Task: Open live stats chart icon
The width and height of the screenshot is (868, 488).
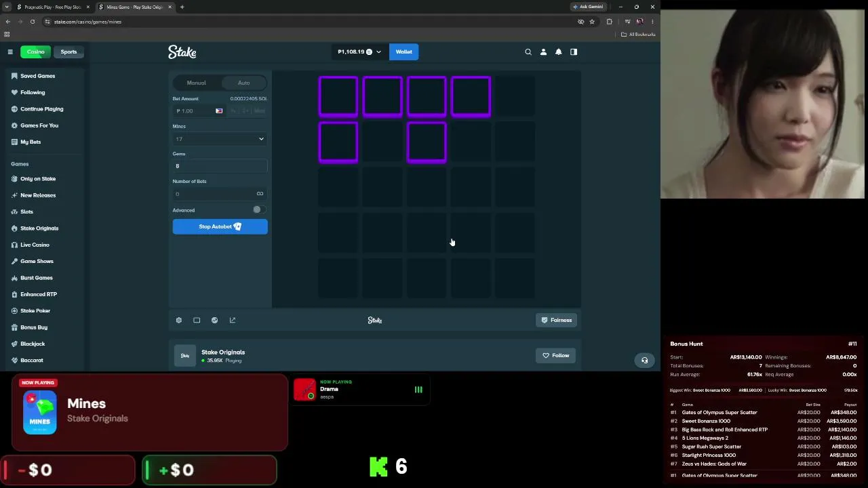Action: pyautogui.click(x=214, y=320)
